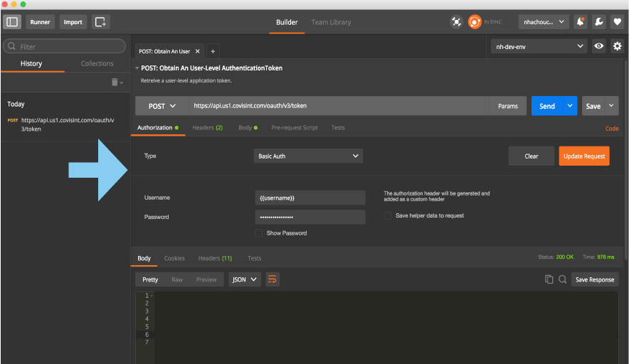This screenshot has height=364, width=629.
Task: Click the heart icon in header
Action: (617, 22)
